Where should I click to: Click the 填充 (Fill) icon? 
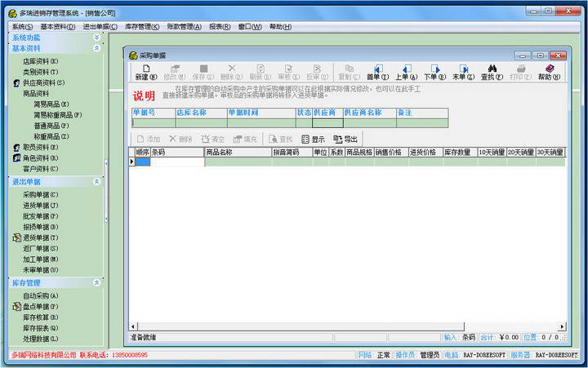[x=238, y=140]
